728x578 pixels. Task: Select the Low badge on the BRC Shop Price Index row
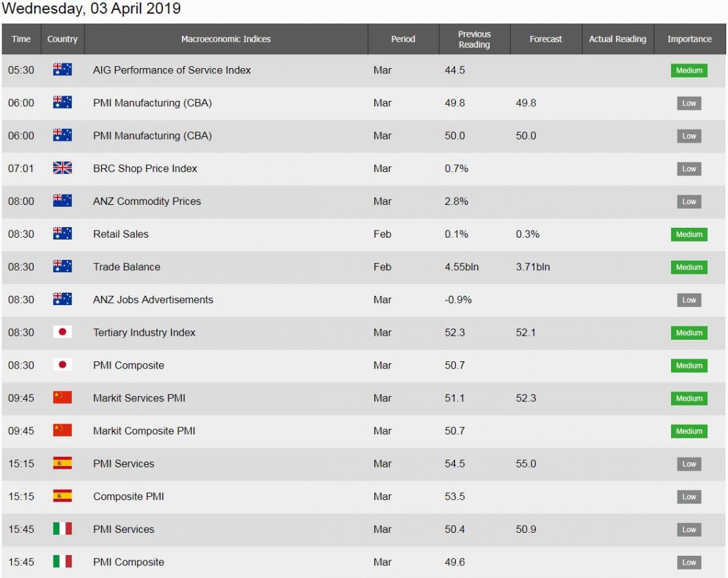689,168
